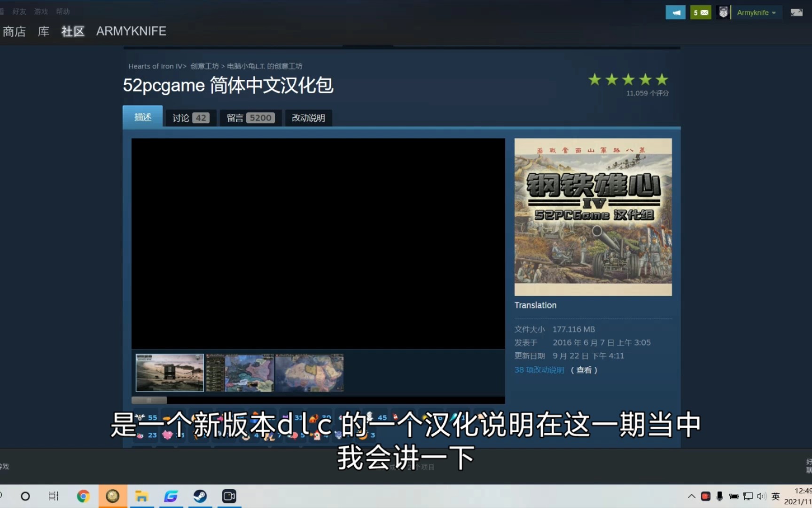Image resolution: width=812 pixels, height=508 pixels.
Task: Open the 社区 community menu
Action: click(x=73, y=32)
